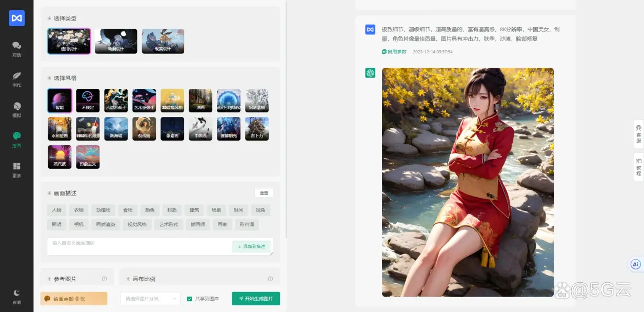644x312 pixels.
Task: Toggle the 共享到图库 checkbox
Action: coord(189,299)
